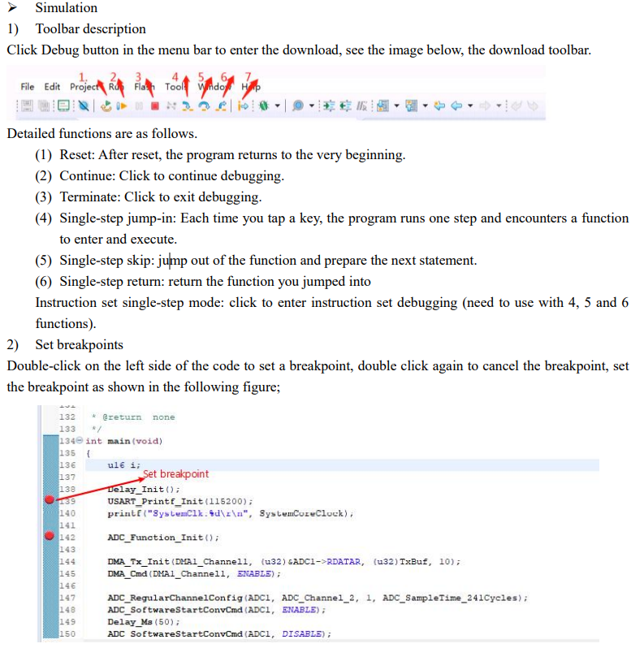This screenshot has width=644, height=648.
Task: Click the Suspend (pause) icon
Action: tap(139, 106)
